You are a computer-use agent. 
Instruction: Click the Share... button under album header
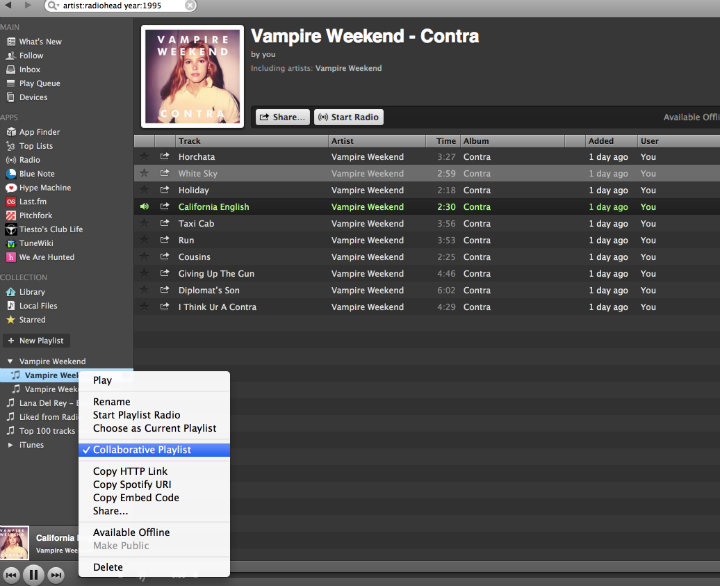tap(282, 117)
